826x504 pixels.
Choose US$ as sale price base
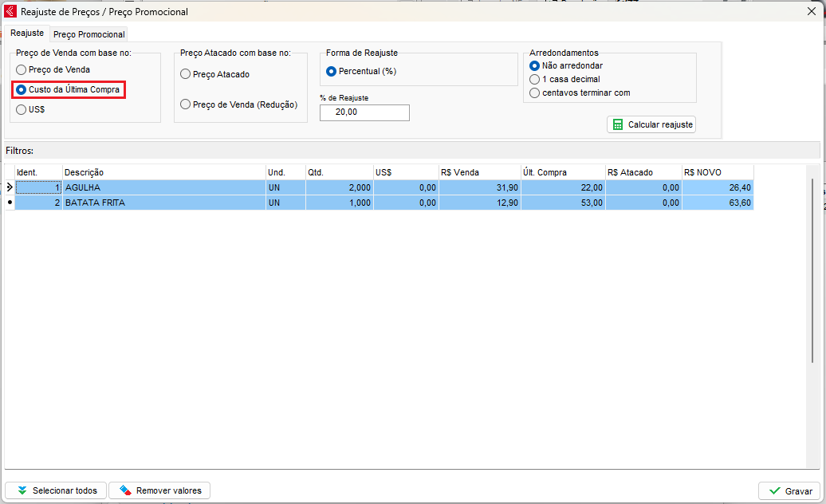pos(22,110)
